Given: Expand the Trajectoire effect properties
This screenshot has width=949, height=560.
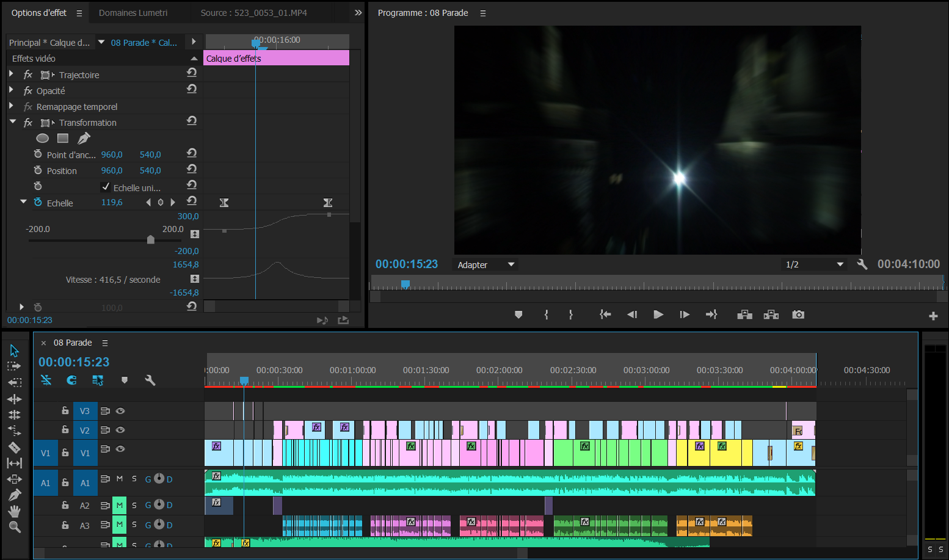Looking at the screenshot, I should (x=11, y=73).
